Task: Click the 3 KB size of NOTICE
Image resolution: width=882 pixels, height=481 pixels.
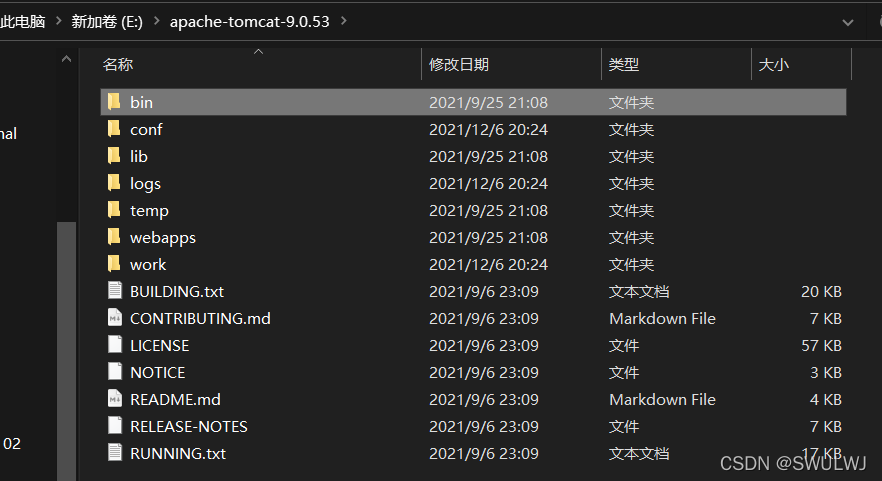Action: coord(826,372)
